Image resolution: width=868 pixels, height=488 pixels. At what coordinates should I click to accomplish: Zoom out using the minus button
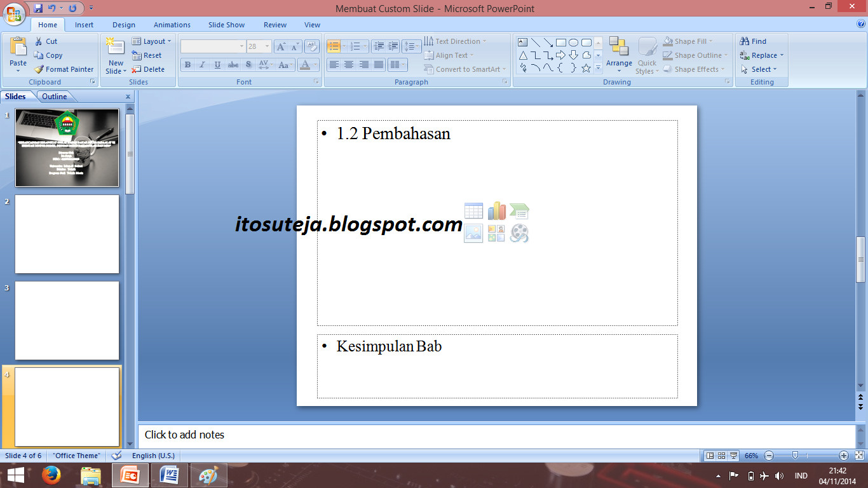tap(769, 456)
